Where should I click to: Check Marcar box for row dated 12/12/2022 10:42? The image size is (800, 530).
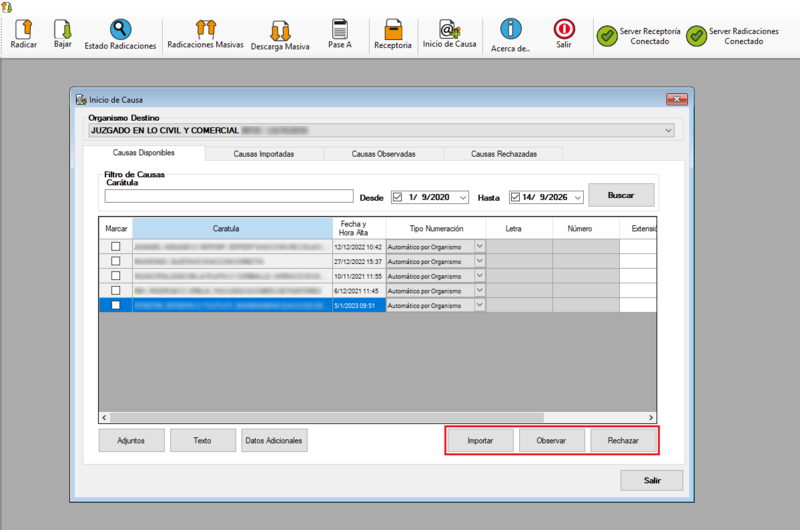pos(116,246)
